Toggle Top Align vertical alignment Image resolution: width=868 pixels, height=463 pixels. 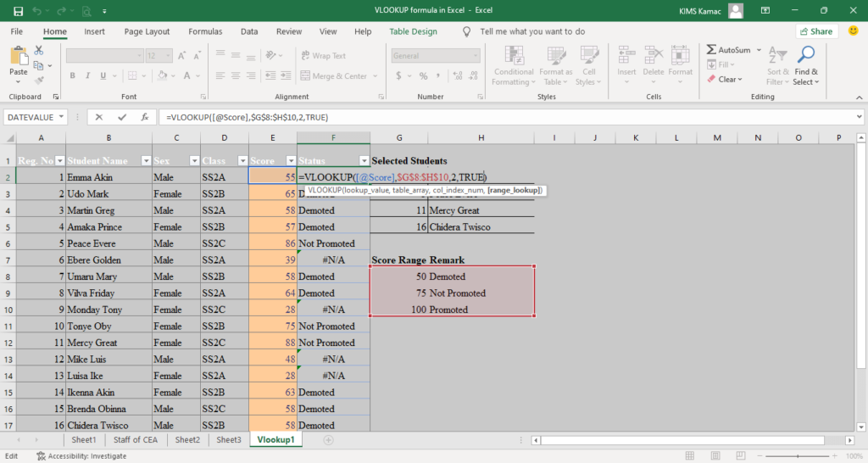(x=220, y=55)
